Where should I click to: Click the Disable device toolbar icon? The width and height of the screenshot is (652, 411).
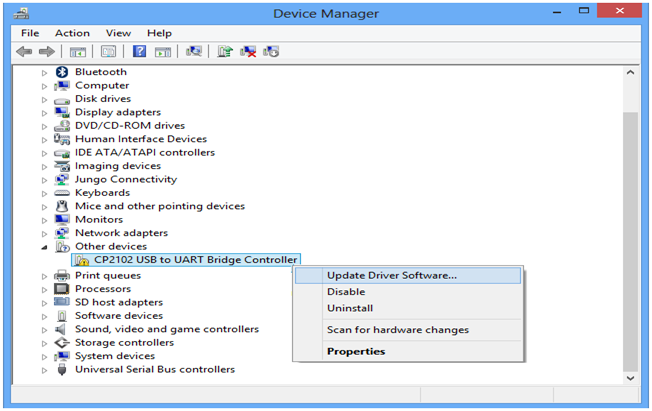click(x=271, y=51)
